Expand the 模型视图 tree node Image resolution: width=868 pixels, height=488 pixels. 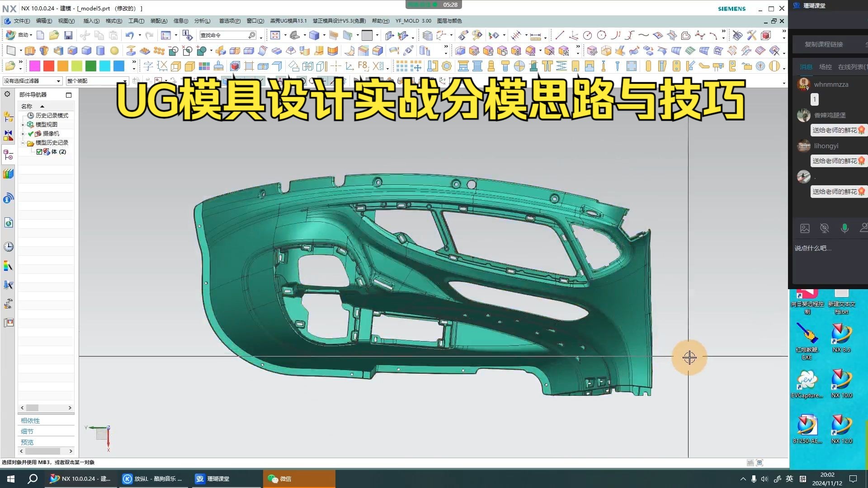tap(23, 125)
